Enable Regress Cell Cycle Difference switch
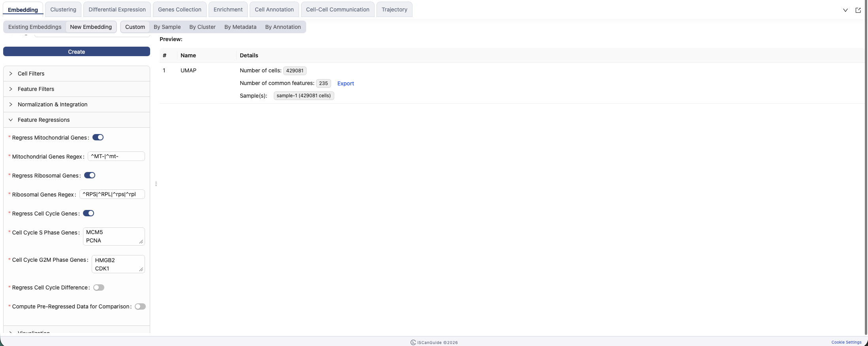This screenshot has width=868, height=346. point(99,287)
